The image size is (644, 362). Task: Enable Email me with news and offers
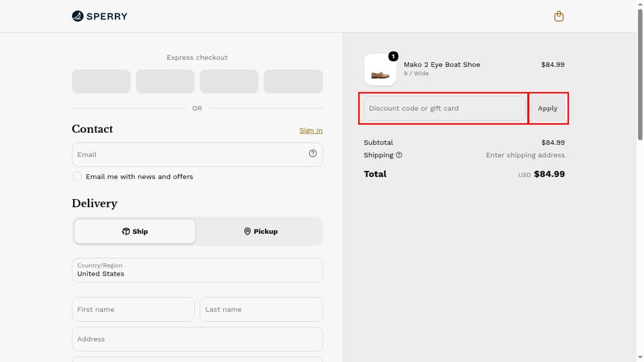[76, 176]
